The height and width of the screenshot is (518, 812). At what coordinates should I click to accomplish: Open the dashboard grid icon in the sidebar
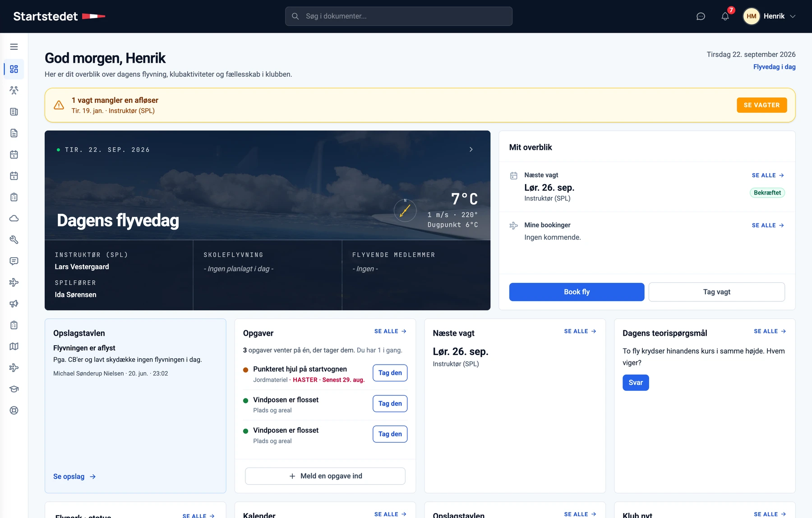click(14, 69)
